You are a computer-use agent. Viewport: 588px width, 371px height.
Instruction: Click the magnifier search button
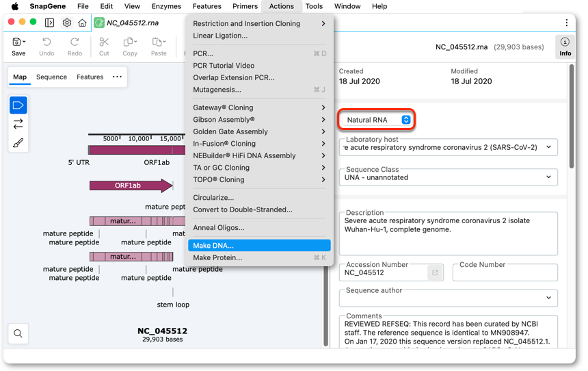18,333
